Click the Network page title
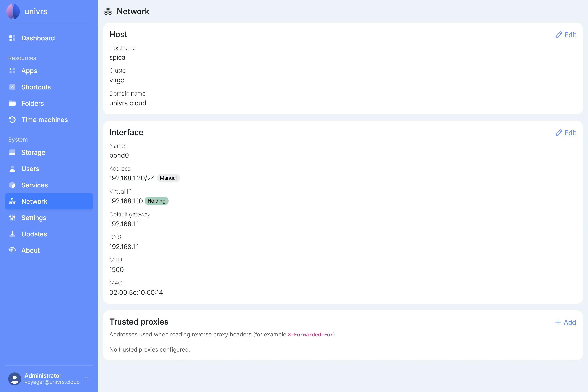Screen dimensions: 588x392 tap(133, 11)
